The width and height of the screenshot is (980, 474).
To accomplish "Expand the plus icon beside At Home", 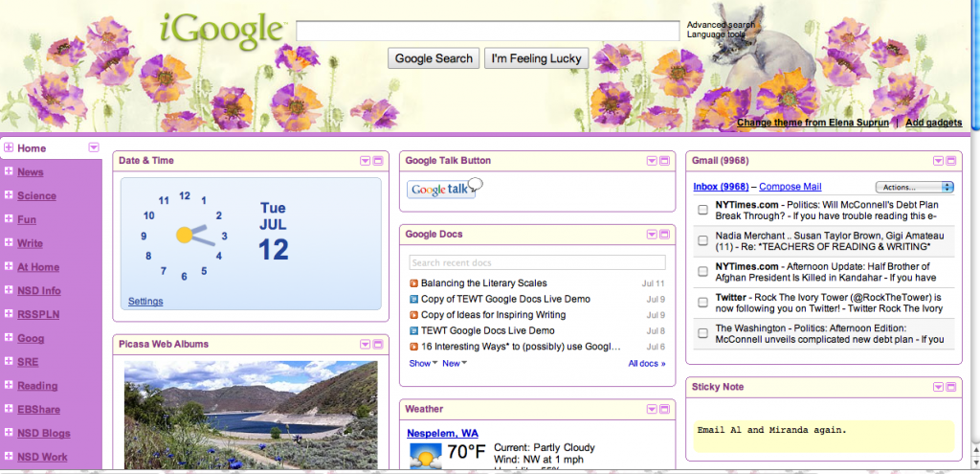I will click(x=9, y=266).
